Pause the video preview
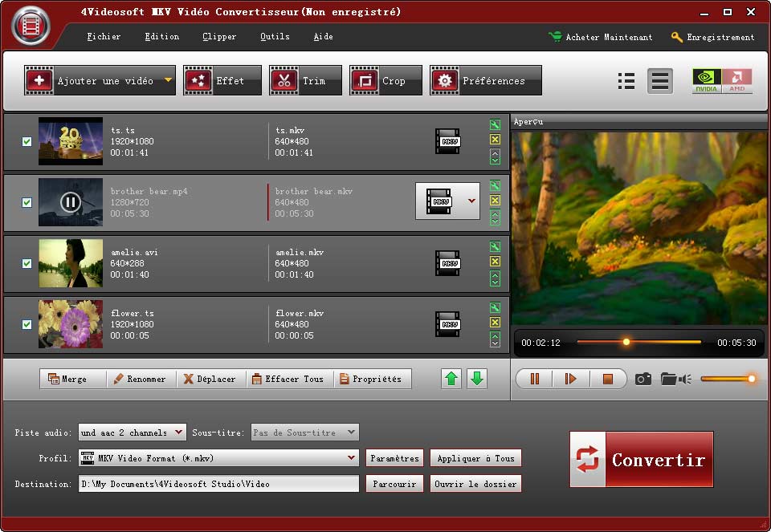This screenshot has width=771, height=532. (534, 379)
